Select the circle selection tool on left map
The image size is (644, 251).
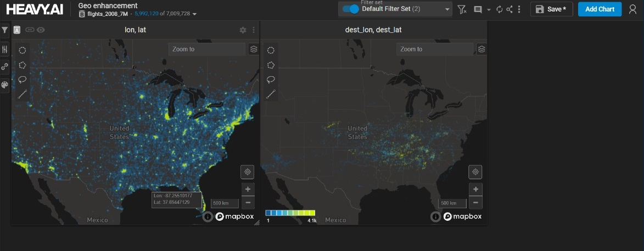(23, 50)
